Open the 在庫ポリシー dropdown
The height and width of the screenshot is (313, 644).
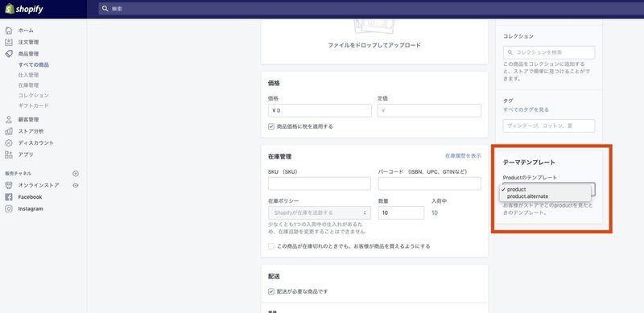click(320, 212)
